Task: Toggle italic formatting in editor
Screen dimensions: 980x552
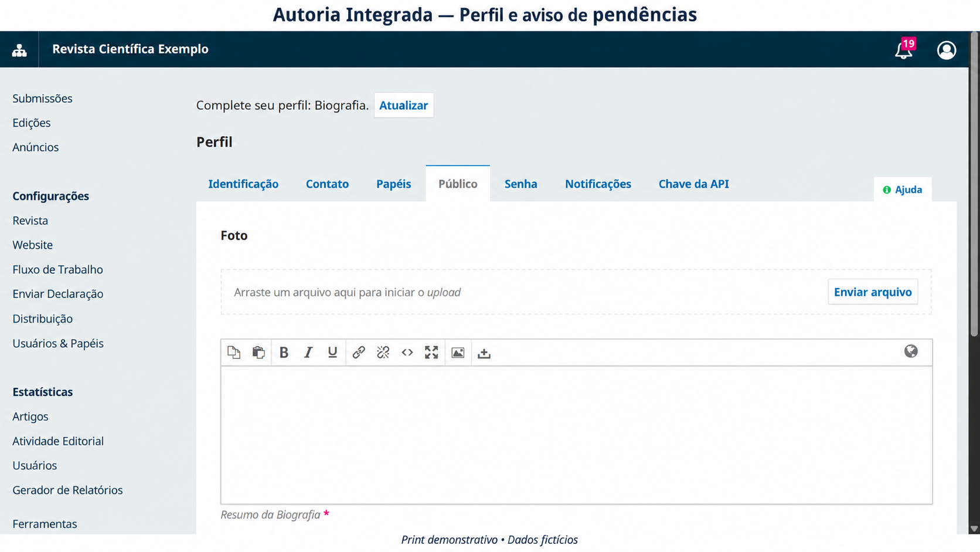Action: pos(308,352)
